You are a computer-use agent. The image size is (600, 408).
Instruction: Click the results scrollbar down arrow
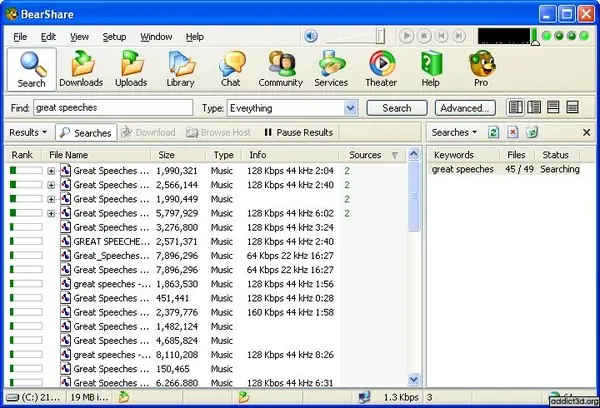(414, 379)
